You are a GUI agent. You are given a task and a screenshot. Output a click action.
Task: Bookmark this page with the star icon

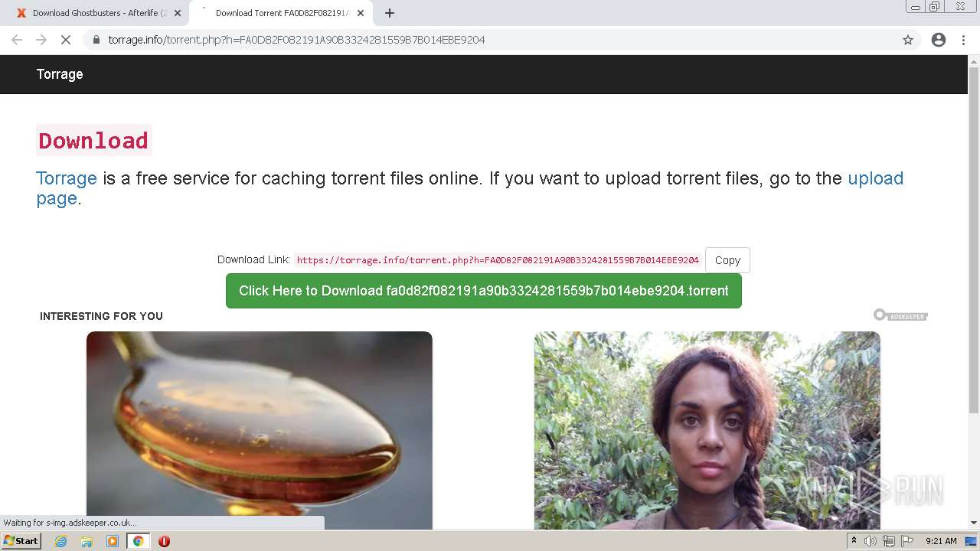point(908,40)
